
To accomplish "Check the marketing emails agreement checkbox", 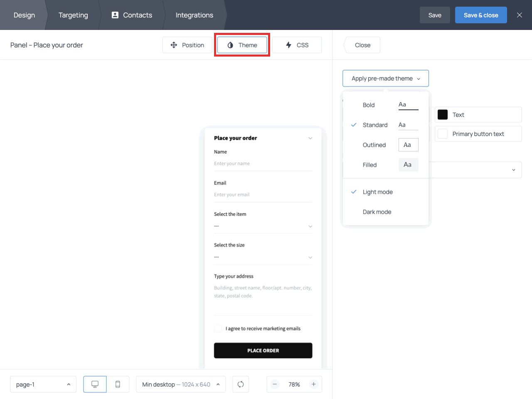I will pyautogui.click(x=218, y=328).
